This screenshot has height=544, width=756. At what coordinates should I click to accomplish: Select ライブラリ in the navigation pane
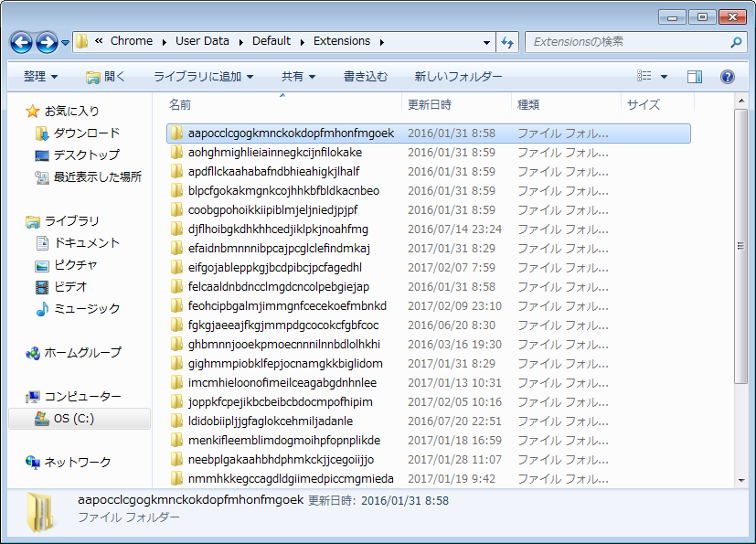(x=62, y=221)
